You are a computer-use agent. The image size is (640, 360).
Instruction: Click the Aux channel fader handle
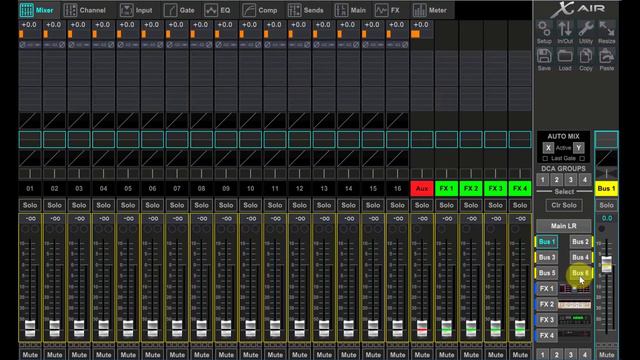[x=422, y=329]
